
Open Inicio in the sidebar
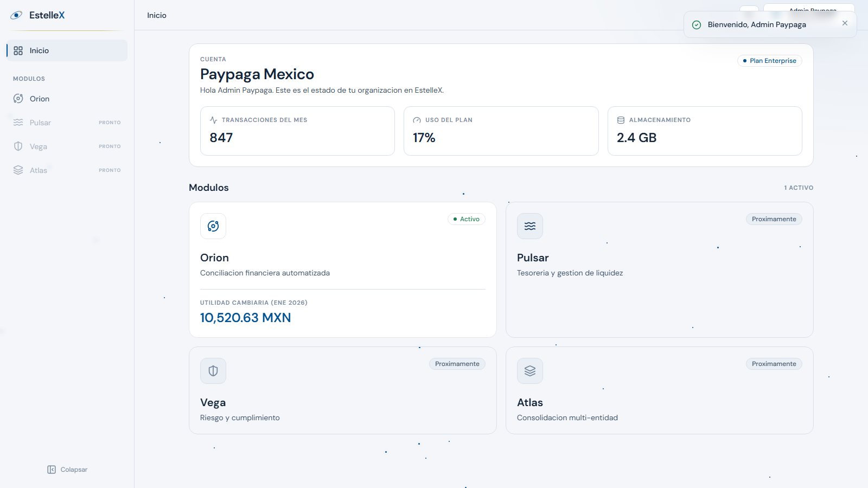67,50
